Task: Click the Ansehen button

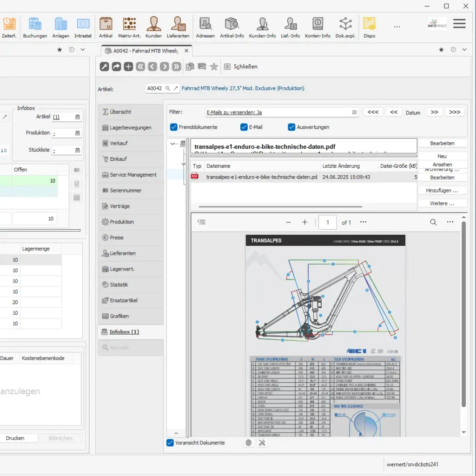Action: (442, 164)
